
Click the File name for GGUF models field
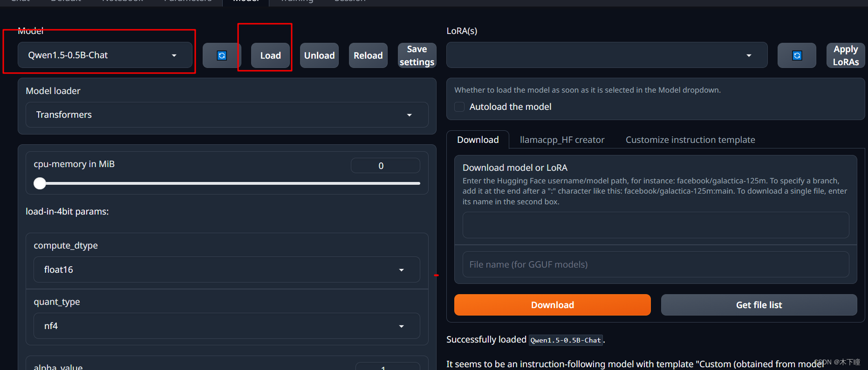(x=656, y=264)
